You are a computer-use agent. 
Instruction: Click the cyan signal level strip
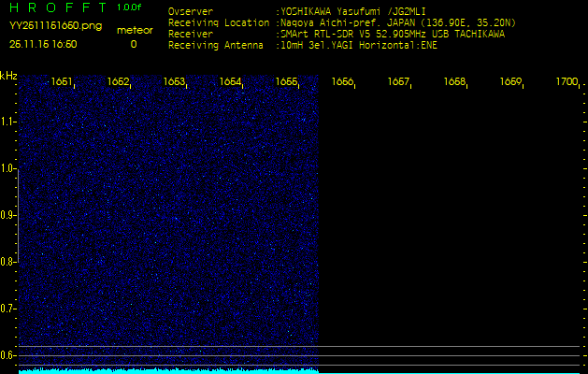click(168, 370)
